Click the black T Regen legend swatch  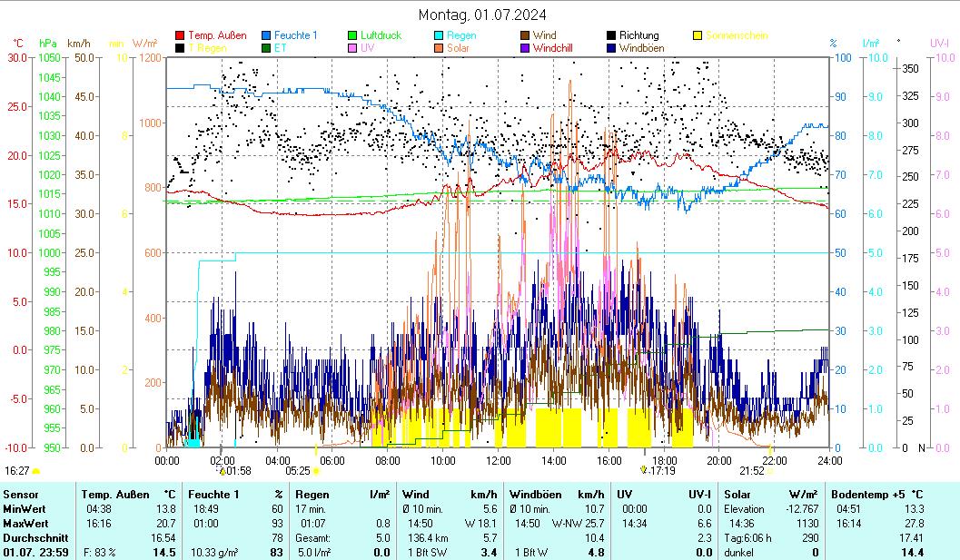pyautogui.click(x=180, y=48)
